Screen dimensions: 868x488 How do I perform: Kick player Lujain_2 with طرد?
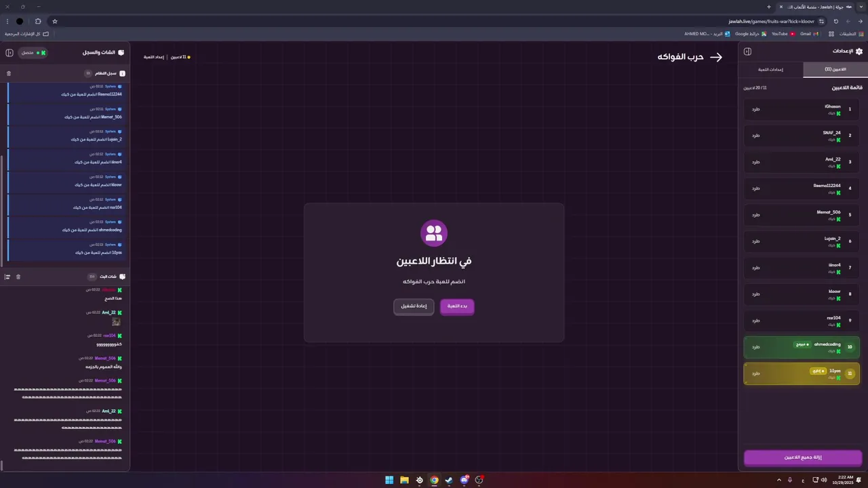coord(755,241)
